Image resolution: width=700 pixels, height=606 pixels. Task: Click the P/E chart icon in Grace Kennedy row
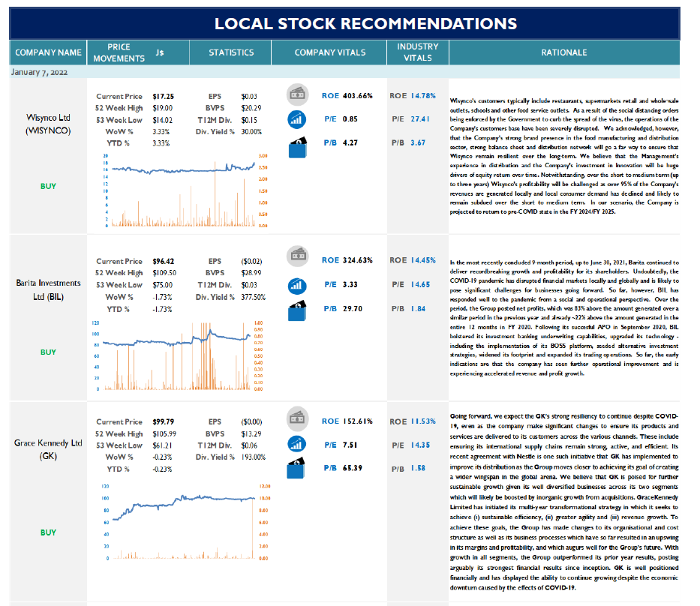(297, 444)
